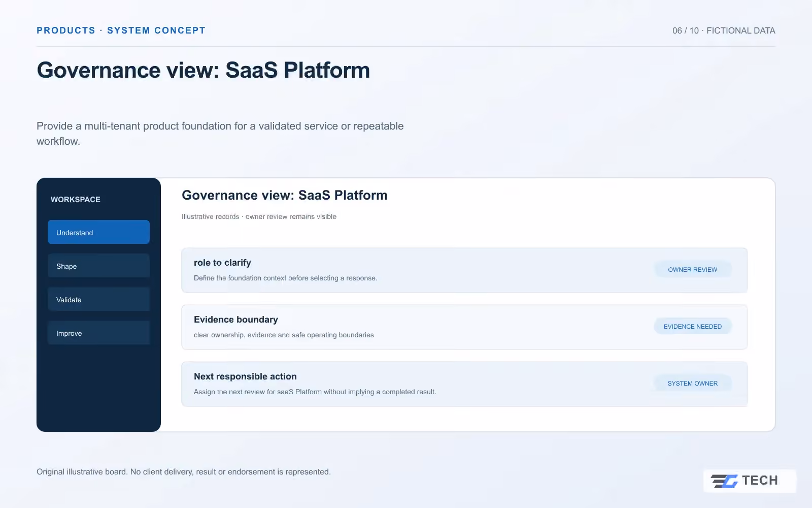Click text 'clear ownership, evidence and safe operating boundaries'
Viewport: 812px width, 508px height.
pos(284,335)
